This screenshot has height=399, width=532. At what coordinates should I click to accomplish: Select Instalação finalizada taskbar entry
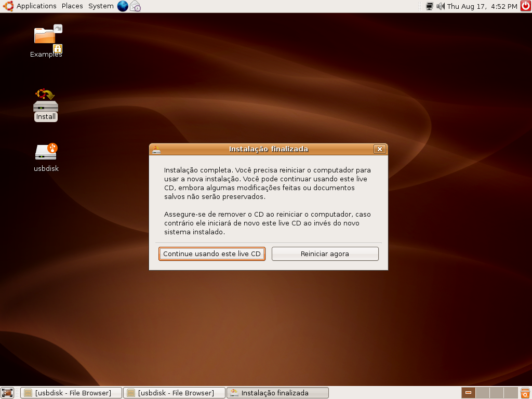(277, 393)
